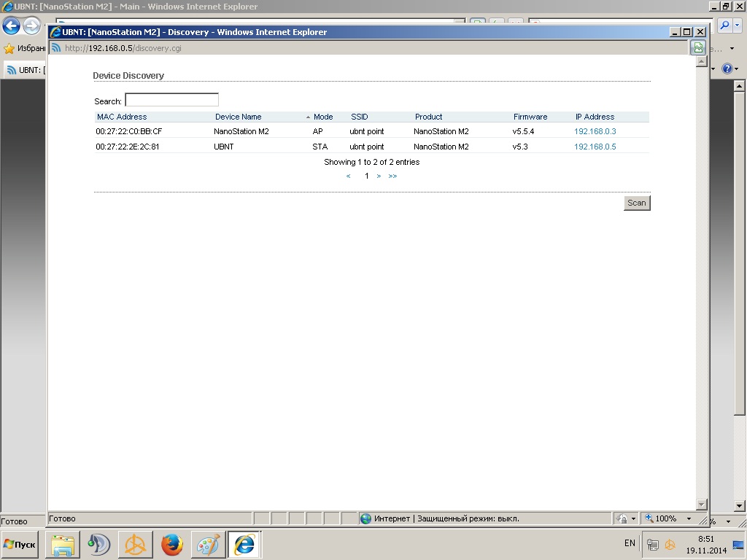Click the back arrow in main IE window
Image resolution: width=747 pixels, height=560 pixels.
pos(11,26)
